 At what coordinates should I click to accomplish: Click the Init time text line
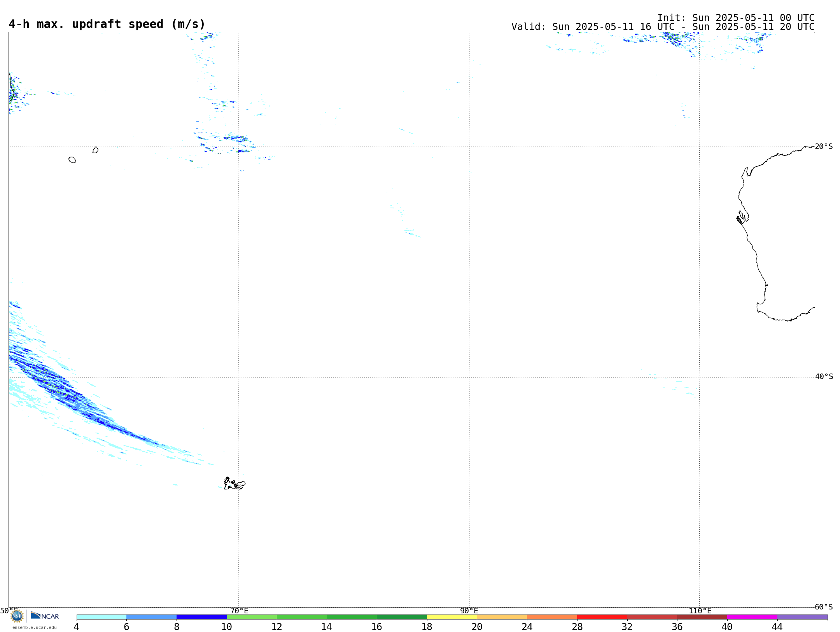(736, 18)
